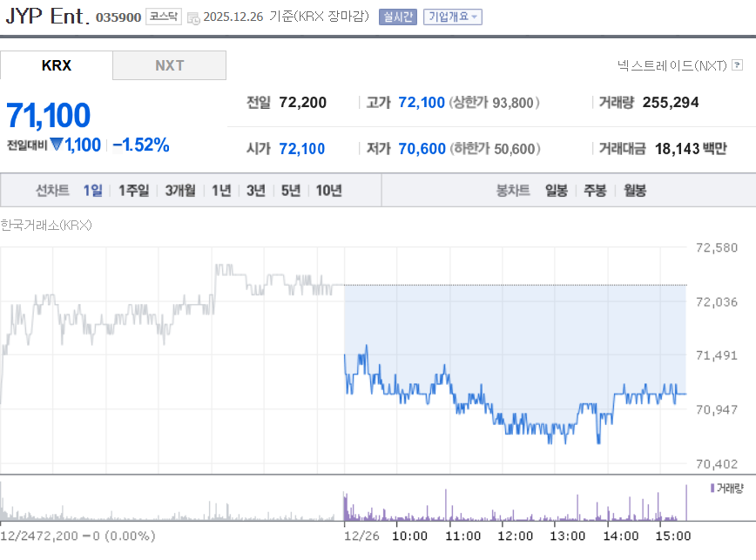Click the 봉차트 candle chart label
Screen dimensions: 756x560
(x=513, y=191)
